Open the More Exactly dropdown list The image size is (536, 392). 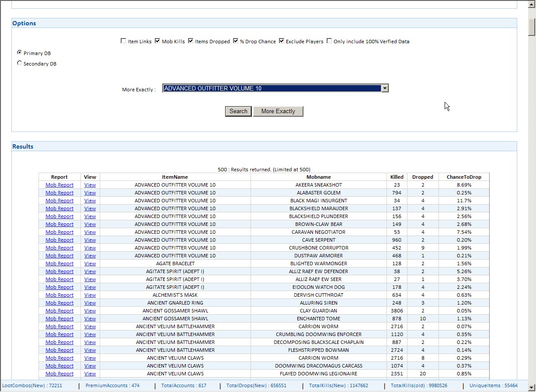[x=385, y=88]
